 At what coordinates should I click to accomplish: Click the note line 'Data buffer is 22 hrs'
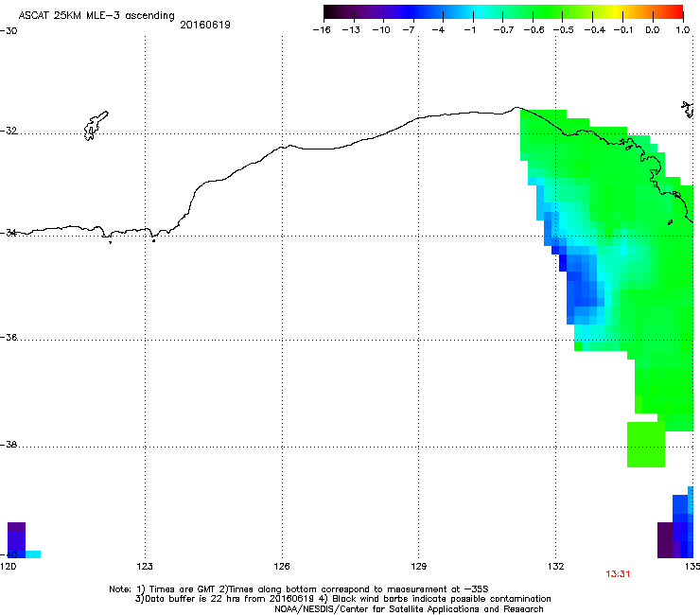click(342, 599)
